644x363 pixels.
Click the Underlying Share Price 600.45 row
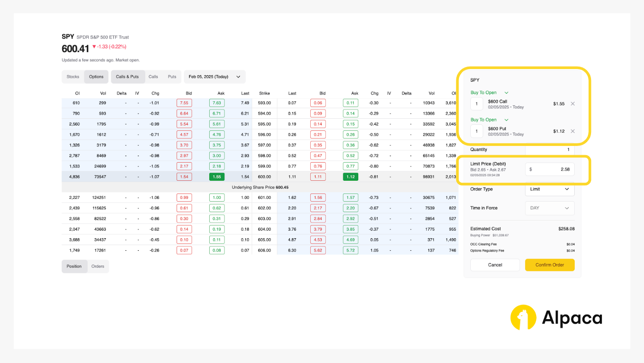click(x=260, y=187)
